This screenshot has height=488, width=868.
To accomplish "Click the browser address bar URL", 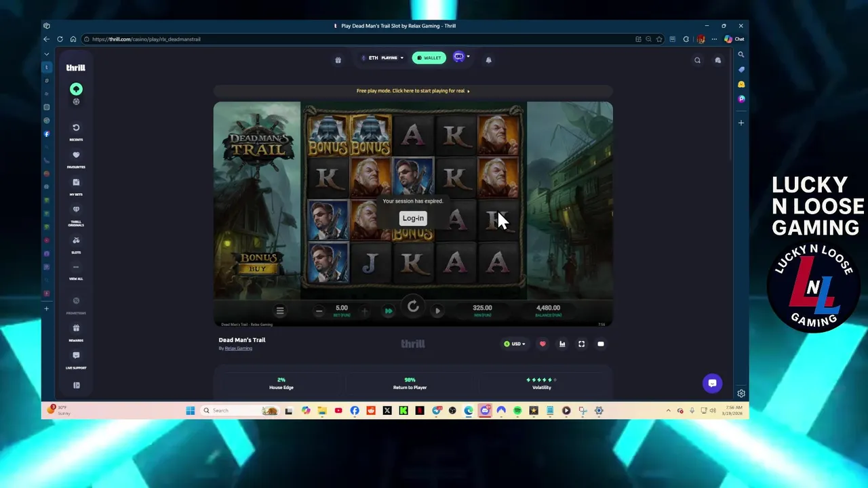I will coord(146,39).
